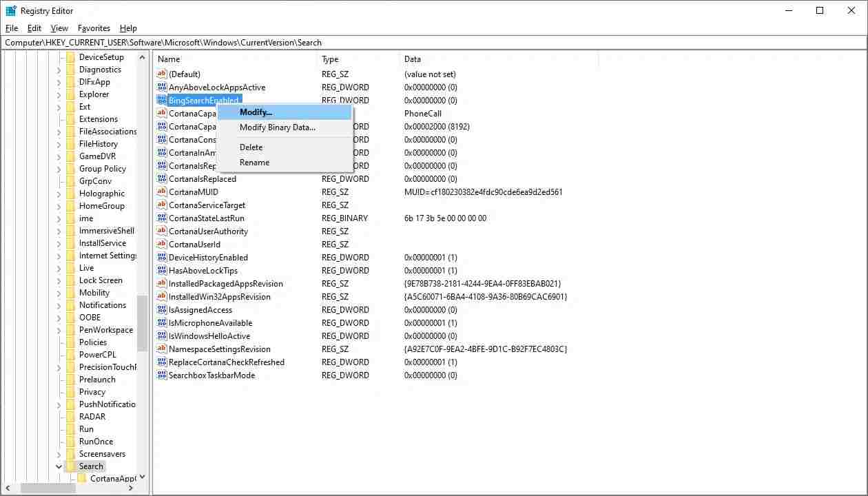The width and height of the screenshot is (868, 496).
Task: Click the icon beside SearchboxTaskbarMode
Action: 163,375
